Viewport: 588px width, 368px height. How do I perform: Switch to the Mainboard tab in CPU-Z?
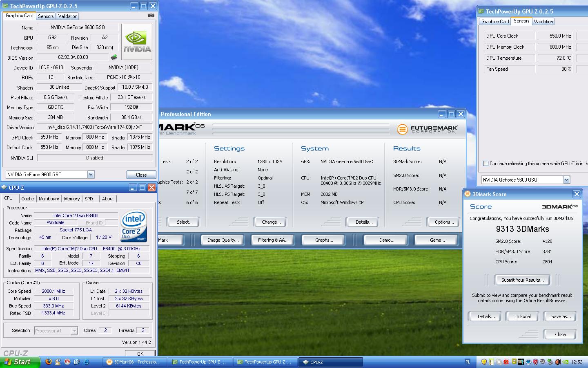coord(49,199)
